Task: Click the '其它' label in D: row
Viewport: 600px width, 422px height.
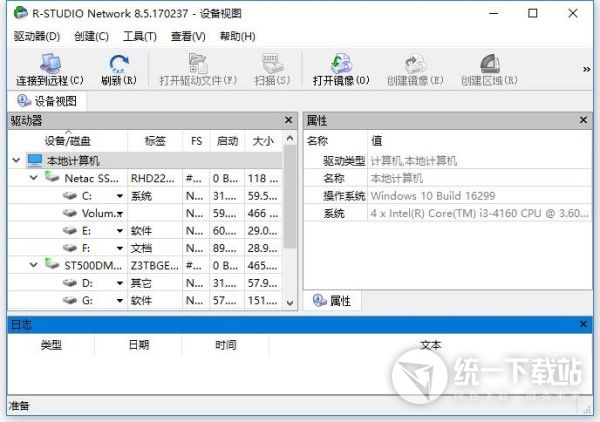Action: pos(141,283)
